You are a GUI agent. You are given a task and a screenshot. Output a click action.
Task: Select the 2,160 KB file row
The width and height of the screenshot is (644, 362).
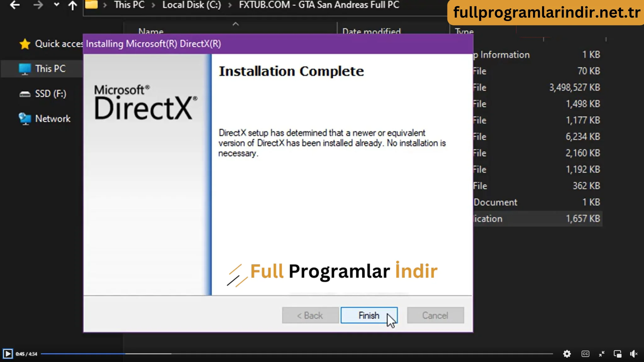[x=538, y=153]
